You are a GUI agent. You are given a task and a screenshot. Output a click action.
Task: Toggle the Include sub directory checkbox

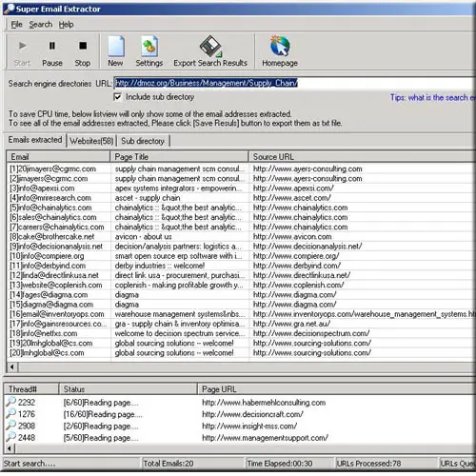117,97
